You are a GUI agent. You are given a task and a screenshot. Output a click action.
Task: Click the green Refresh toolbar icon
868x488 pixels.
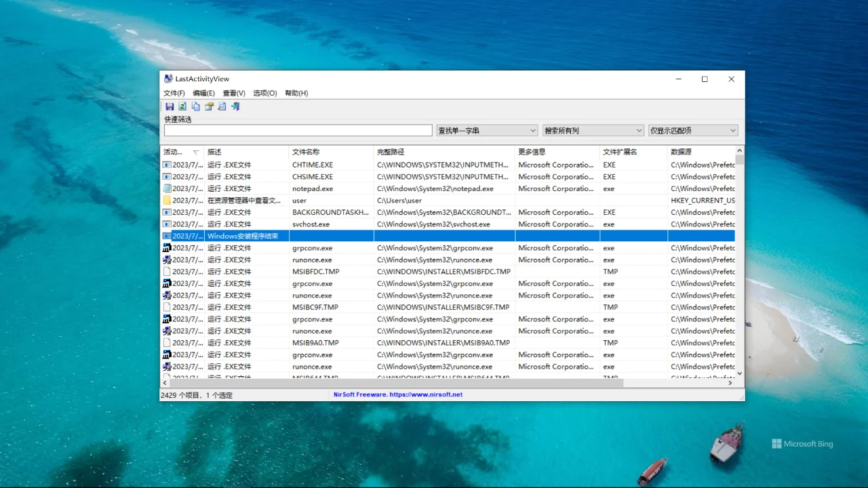[x=182, y=106]
